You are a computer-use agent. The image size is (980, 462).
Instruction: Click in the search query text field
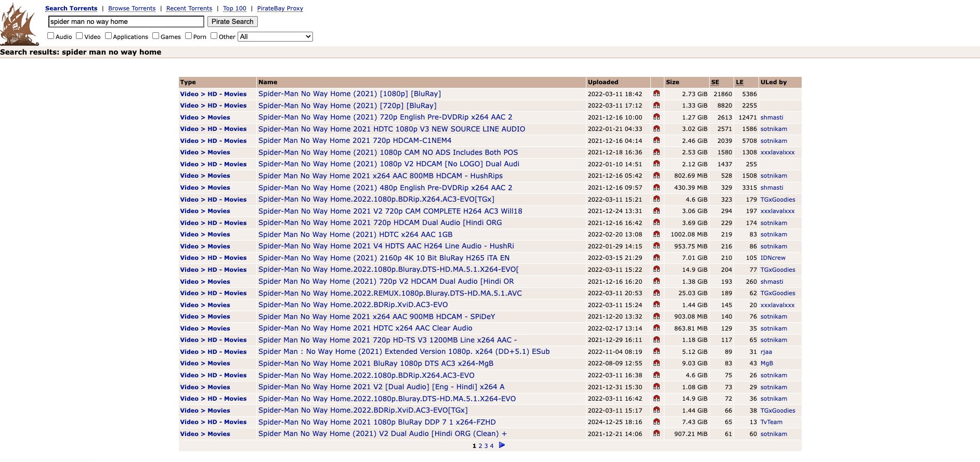click(x=126, y=21)
